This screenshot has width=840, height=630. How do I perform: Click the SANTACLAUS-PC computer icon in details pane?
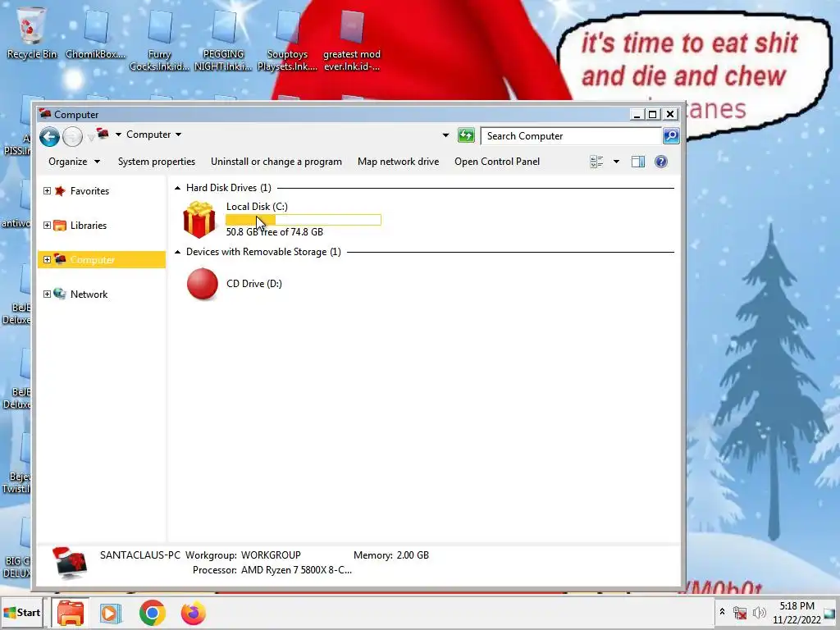tap(71, 563)
